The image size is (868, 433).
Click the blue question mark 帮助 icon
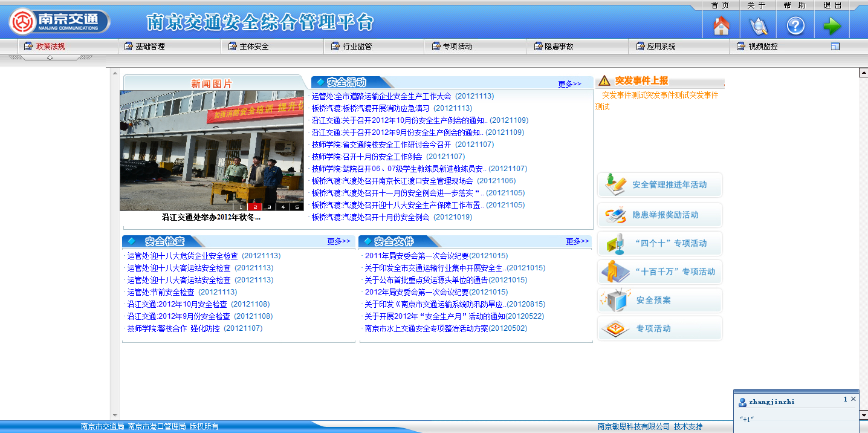coord(795,26)
